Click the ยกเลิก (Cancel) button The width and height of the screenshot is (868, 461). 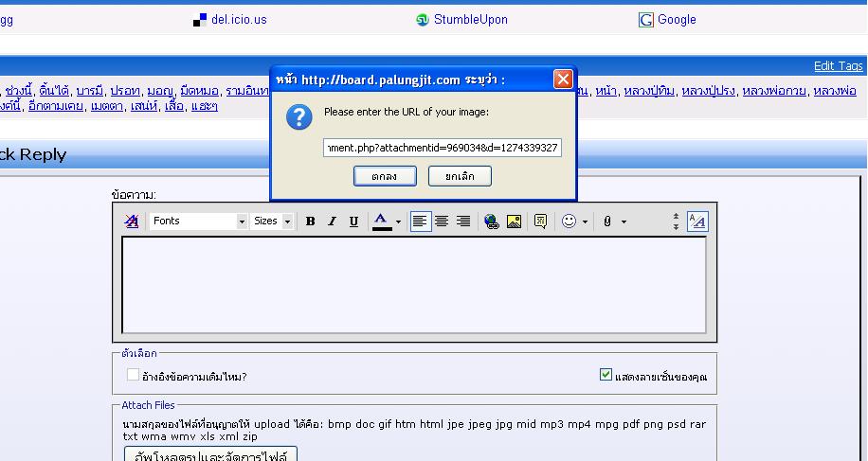tap(460, 176)
